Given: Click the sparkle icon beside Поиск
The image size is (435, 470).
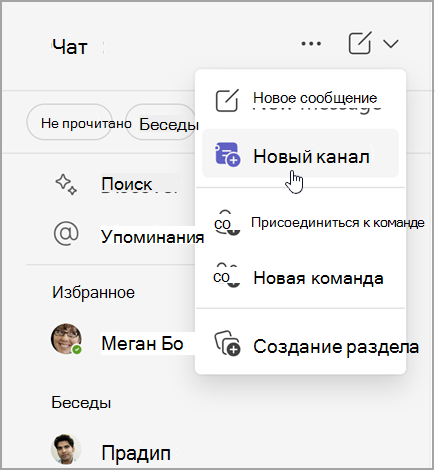Looking at the screenshot, I should (x=66, y=184).
